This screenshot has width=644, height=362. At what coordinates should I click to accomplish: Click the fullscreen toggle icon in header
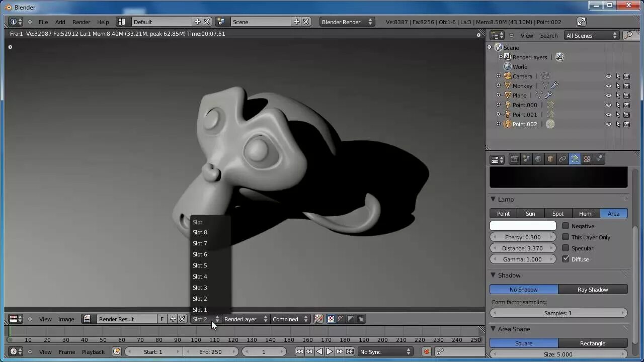tap(581, 22)
